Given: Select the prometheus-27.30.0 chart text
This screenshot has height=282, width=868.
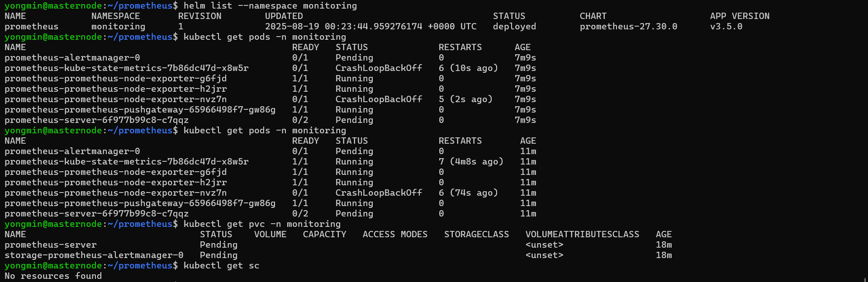Looking at the screenshot, I should tap(628, 27).
